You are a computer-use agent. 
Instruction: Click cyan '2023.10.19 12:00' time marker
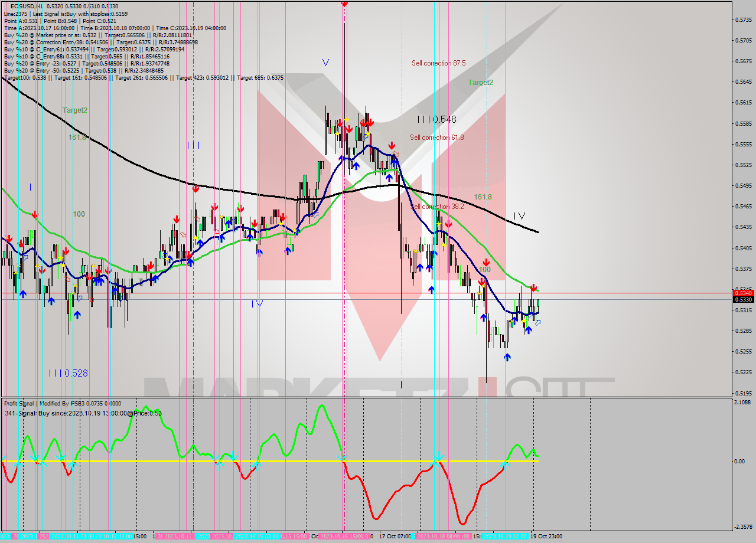pos(504,537)
